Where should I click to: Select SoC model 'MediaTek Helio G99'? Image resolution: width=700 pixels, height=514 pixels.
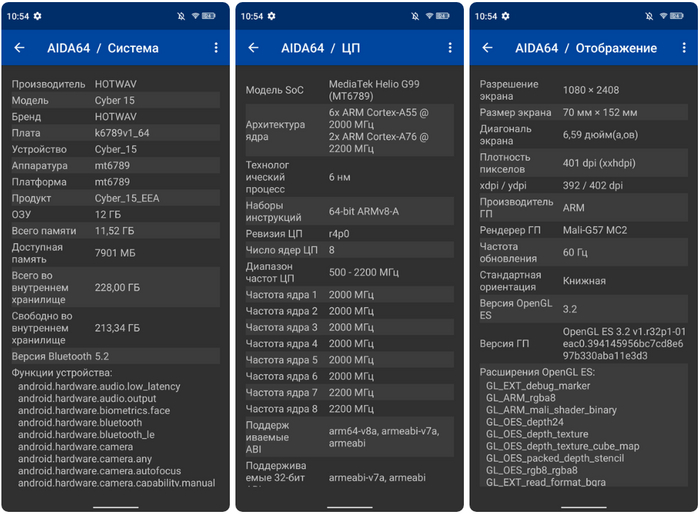coord(374,84)
